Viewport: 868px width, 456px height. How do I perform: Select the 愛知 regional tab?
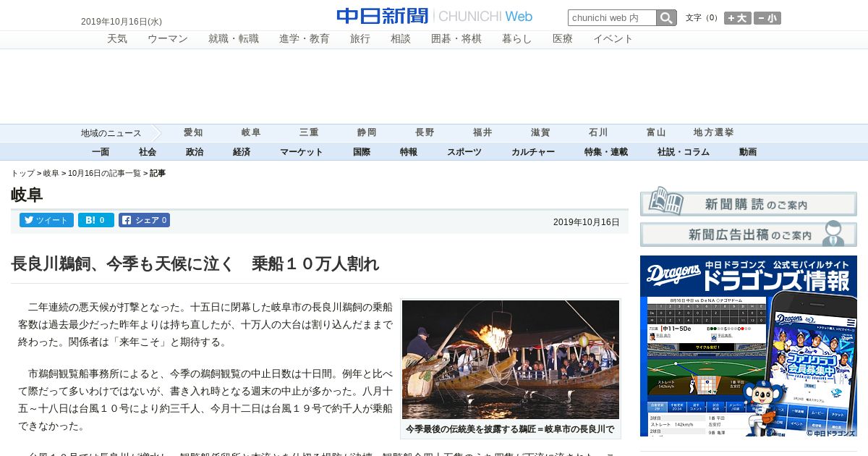(x=193, y=133)
